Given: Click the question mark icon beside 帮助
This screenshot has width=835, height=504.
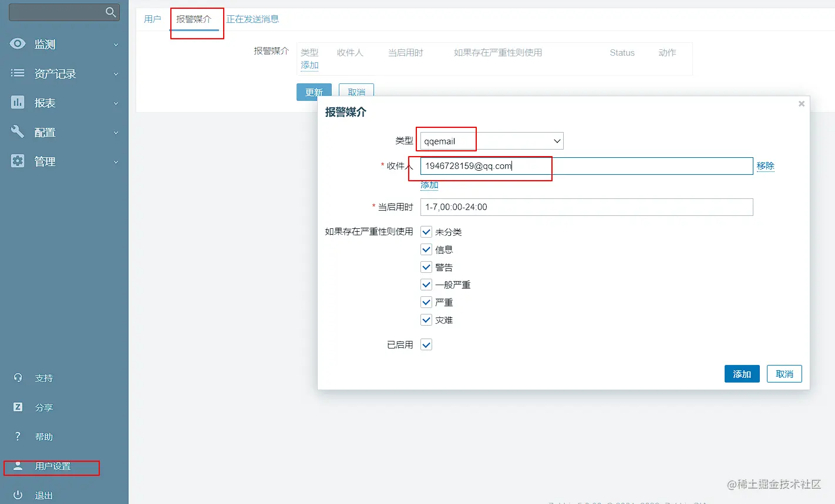Looking at the screenshot, I should coord(18,437).
